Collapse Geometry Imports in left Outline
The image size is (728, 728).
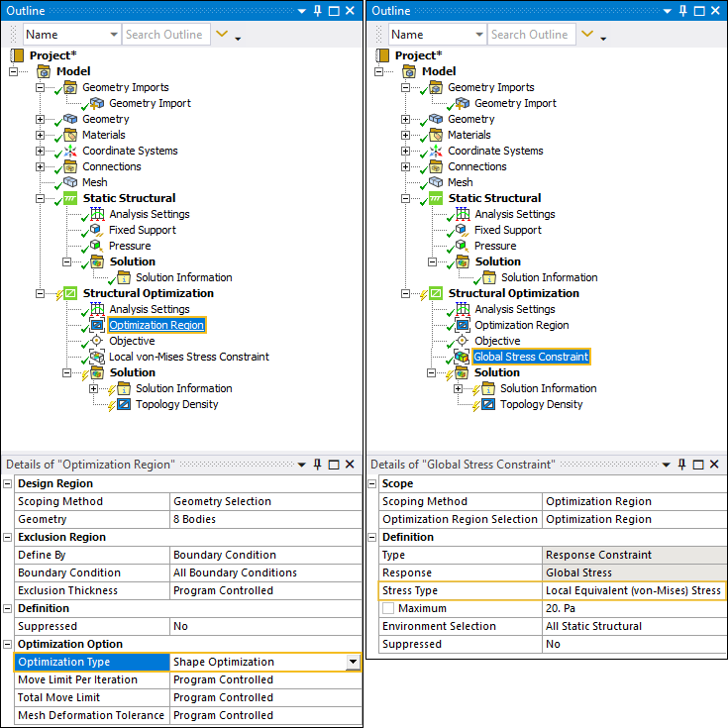[x=40, y=87]
